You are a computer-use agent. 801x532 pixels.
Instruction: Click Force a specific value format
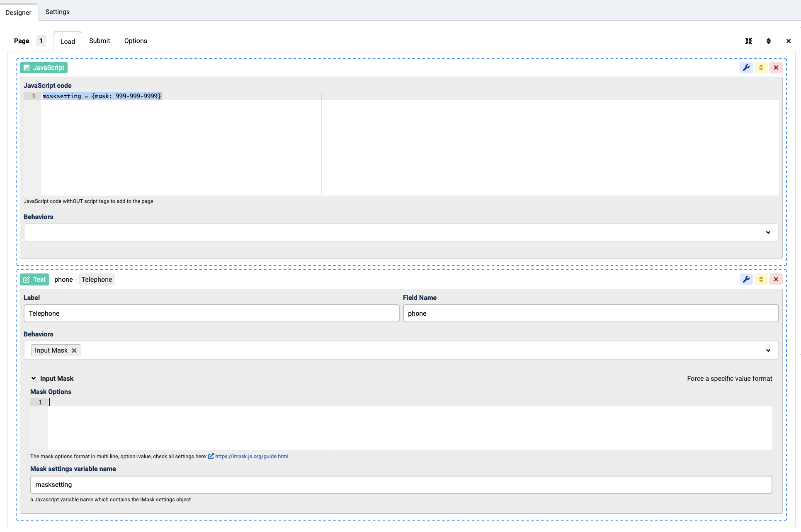click(729, 378)
